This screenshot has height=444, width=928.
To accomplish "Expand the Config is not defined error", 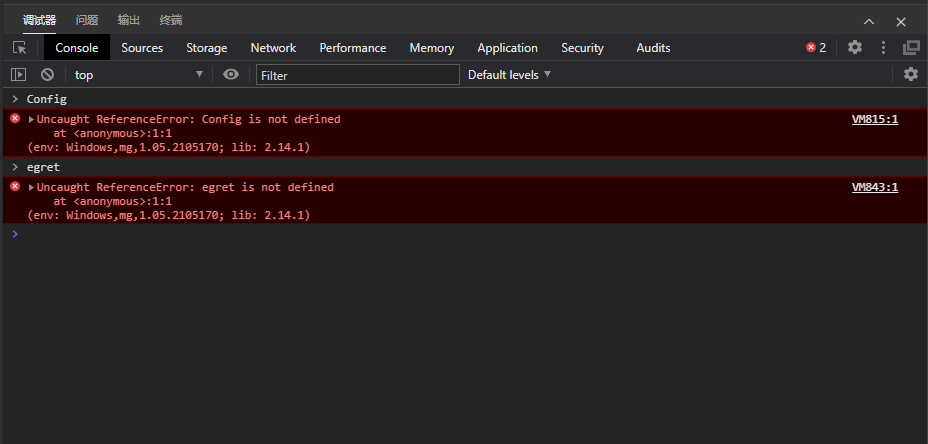I will [31, 119].
